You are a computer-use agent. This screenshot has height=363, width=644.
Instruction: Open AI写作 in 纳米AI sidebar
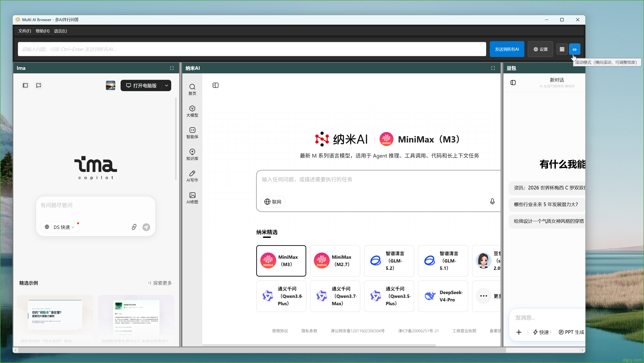(x=192, y=176)
